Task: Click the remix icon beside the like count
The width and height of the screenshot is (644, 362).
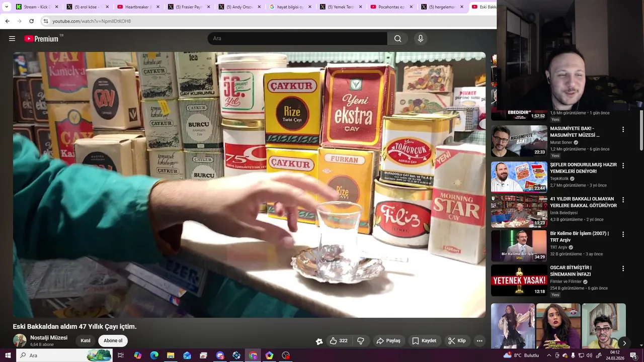Action: (x=319, y=341)
